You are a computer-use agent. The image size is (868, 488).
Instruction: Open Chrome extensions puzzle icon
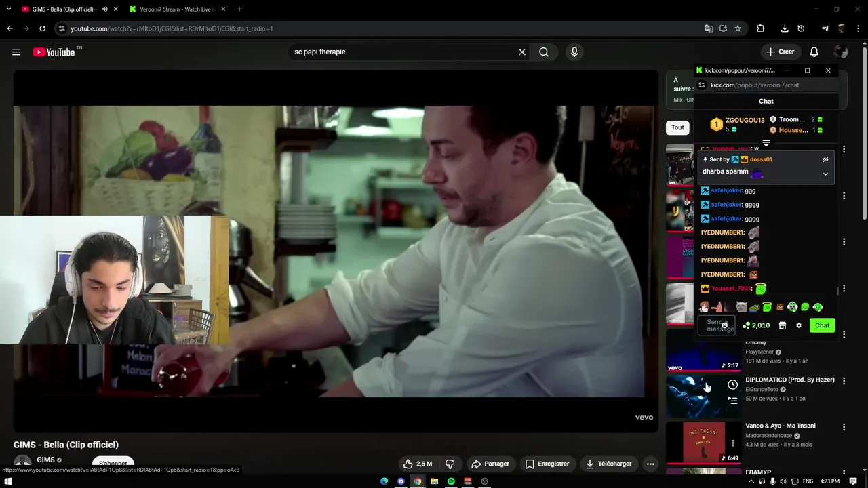pyautogui.click(x=760, y=28)
